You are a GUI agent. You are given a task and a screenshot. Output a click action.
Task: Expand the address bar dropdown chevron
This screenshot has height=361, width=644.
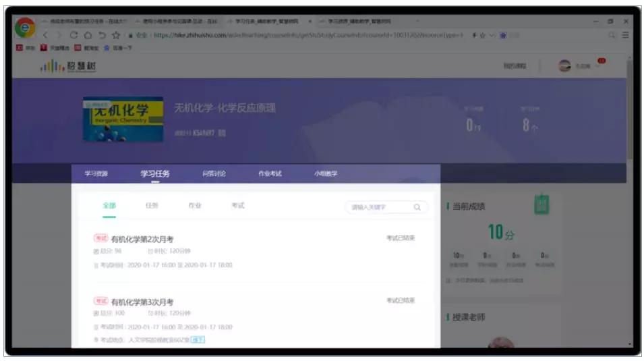click(x=492, y=35)
